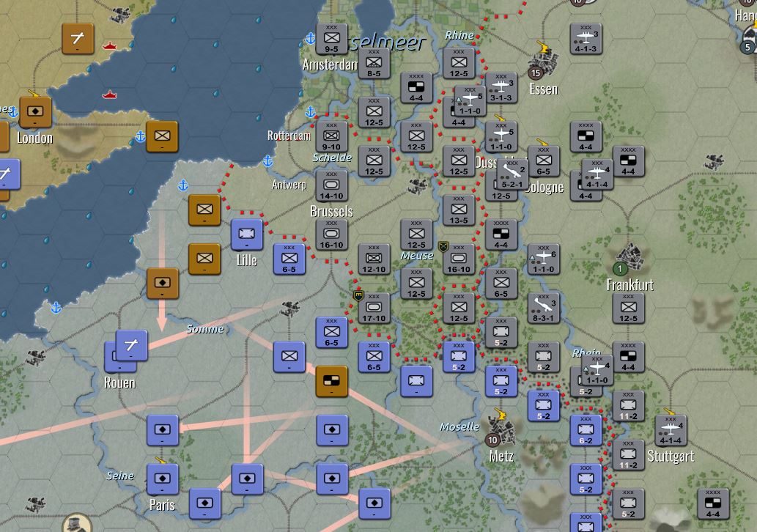Select the German 13-5 infantry corps

[459, 210]
